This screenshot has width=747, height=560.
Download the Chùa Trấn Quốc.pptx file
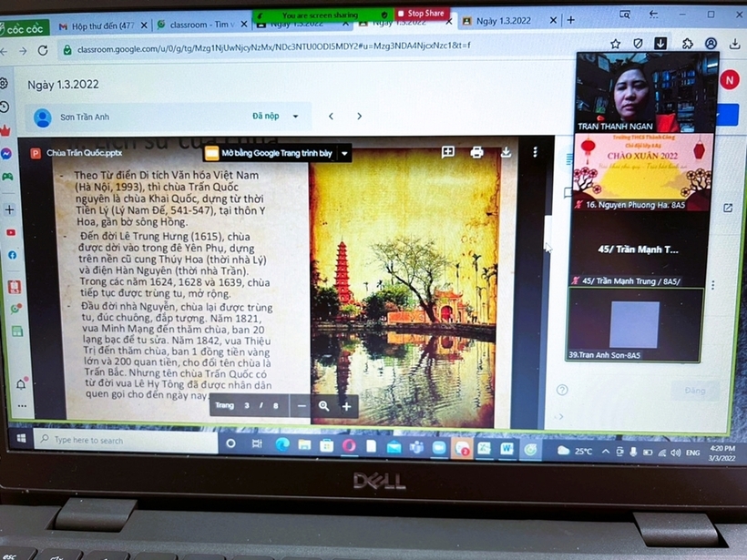(x=507, y=153)
